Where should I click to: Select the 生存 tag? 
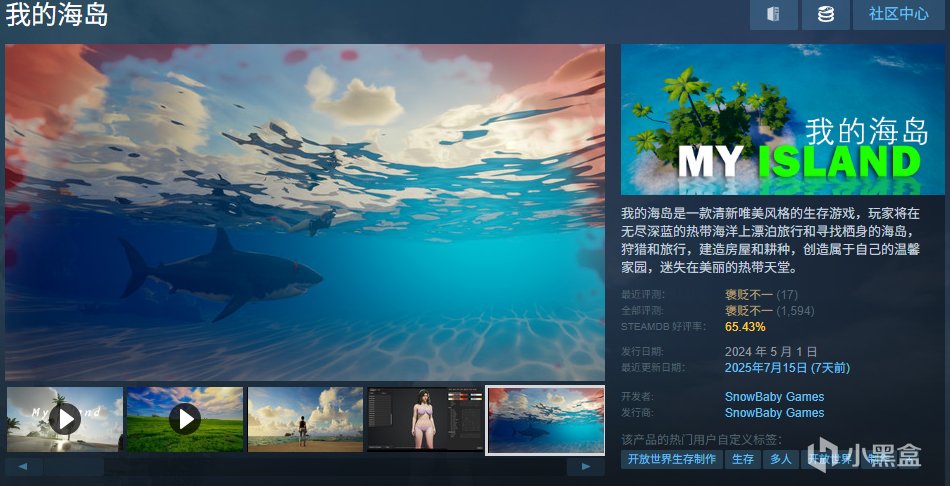743,459
